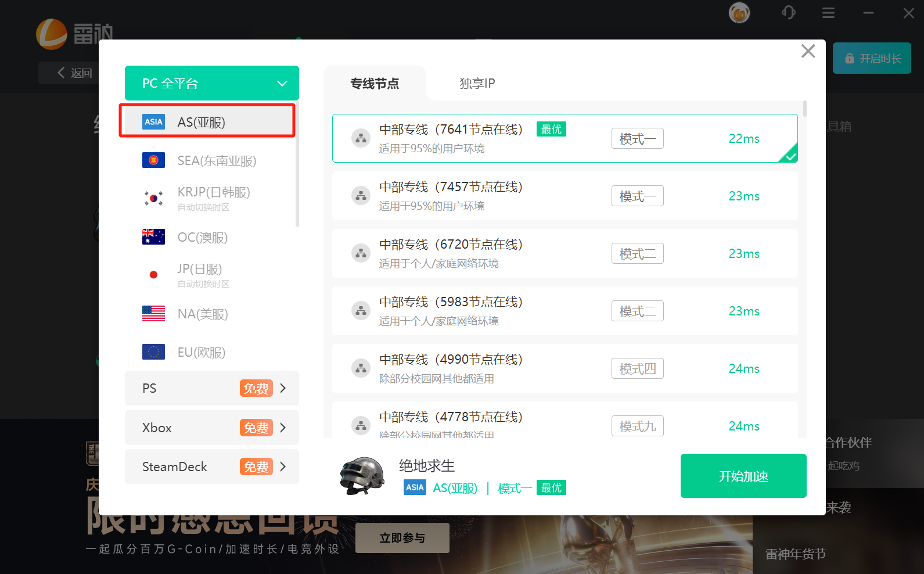This screenshot has height=574, width=924.
Task: Click the ASIA flag icon beside AS(亚服)
Action: (x=153, y=121)
